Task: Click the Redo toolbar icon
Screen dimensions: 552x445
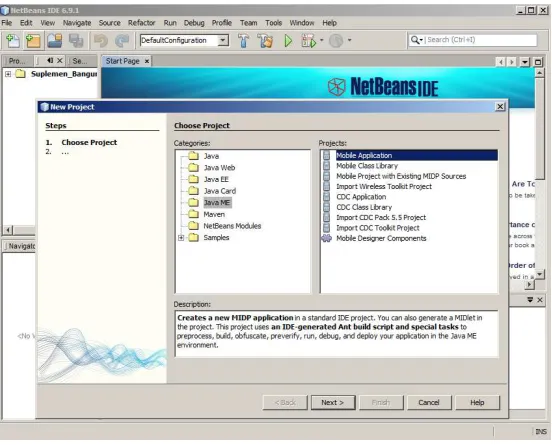Action: (x=122, y=40)
